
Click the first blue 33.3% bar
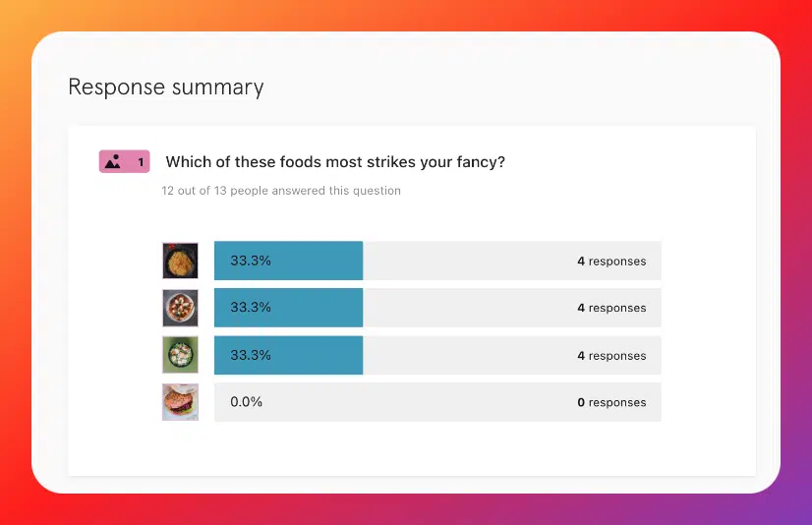(288, 261)
